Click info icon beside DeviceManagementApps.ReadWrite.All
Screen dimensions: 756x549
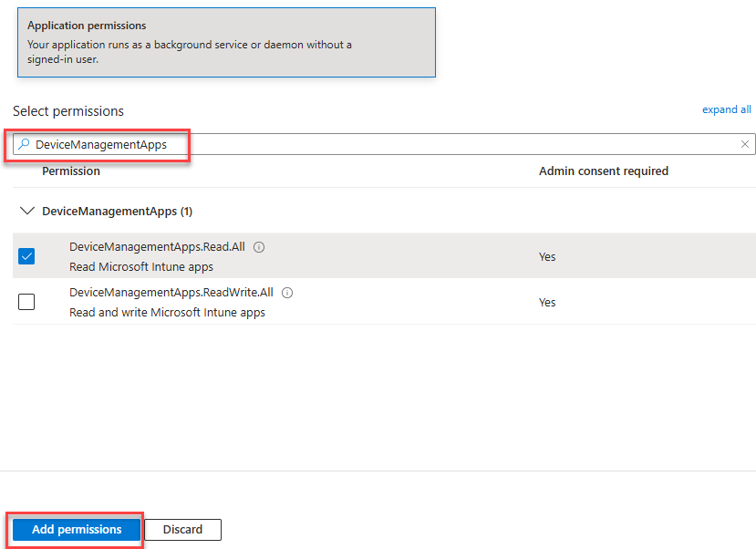tap(287, 293)
